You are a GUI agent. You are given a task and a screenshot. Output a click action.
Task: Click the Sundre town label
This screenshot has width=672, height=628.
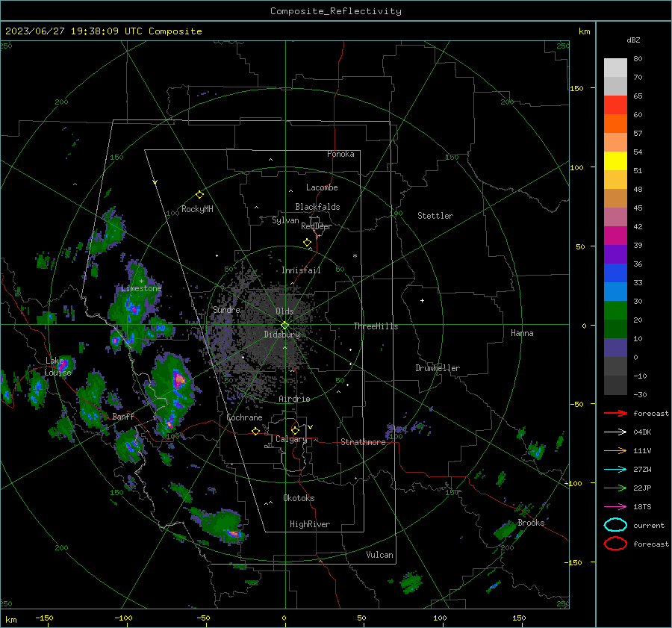[226, 310]
